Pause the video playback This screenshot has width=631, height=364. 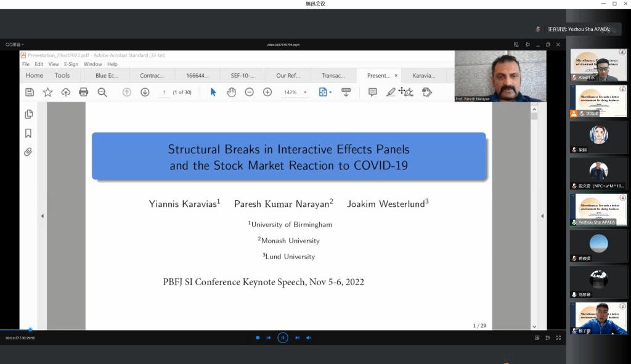pos(282,338)
